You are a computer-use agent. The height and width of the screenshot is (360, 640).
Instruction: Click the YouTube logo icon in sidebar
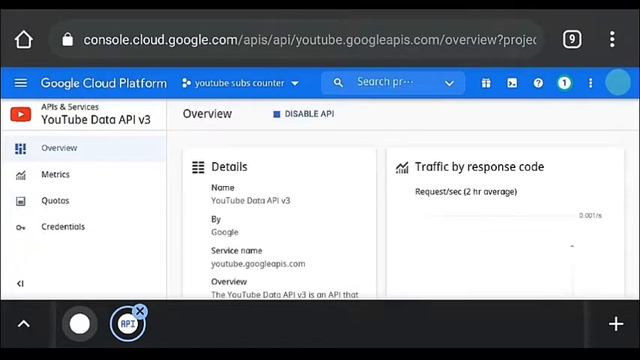(x=21, y=114)
